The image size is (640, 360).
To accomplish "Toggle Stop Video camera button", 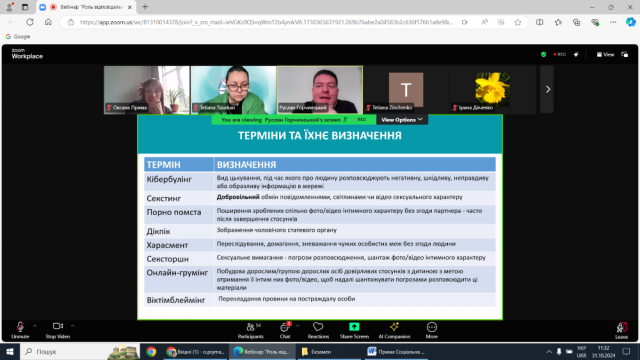I will pyautogui.click(x=58, y=331).
